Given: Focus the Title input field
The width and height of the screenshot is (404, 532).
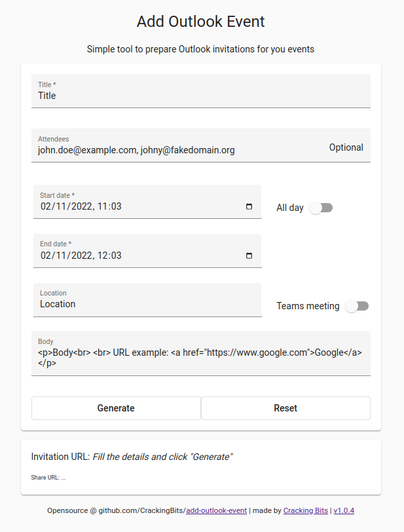Looking at the screenshot, I should (201, 91).
